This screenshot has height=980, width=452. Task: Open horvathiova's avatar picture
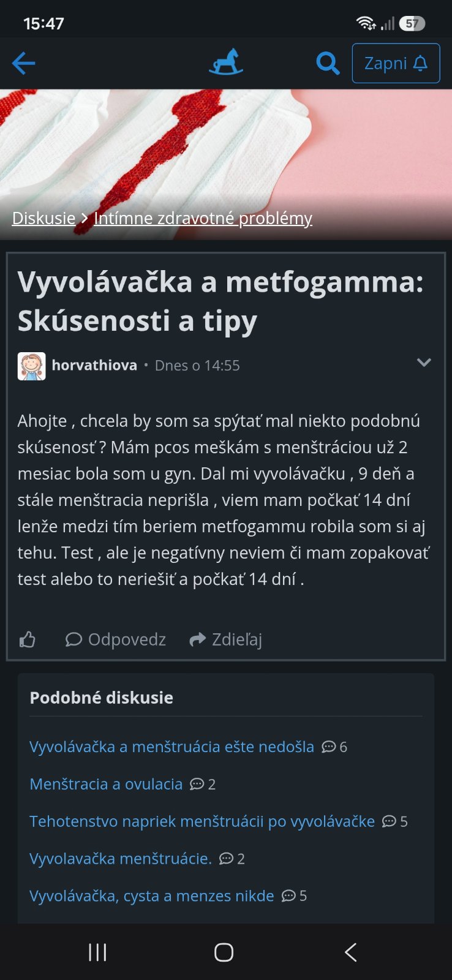32,366
